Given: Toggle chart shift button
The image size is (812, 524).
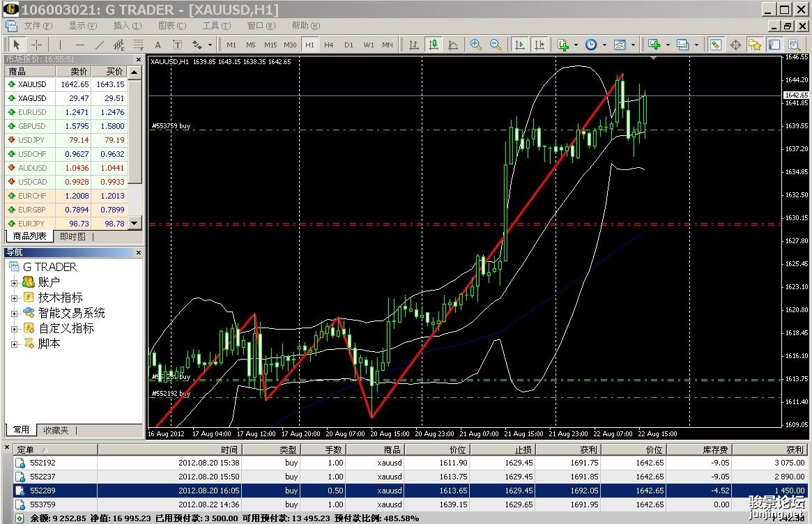Looking at the screenshot, I should click(539, 45).
